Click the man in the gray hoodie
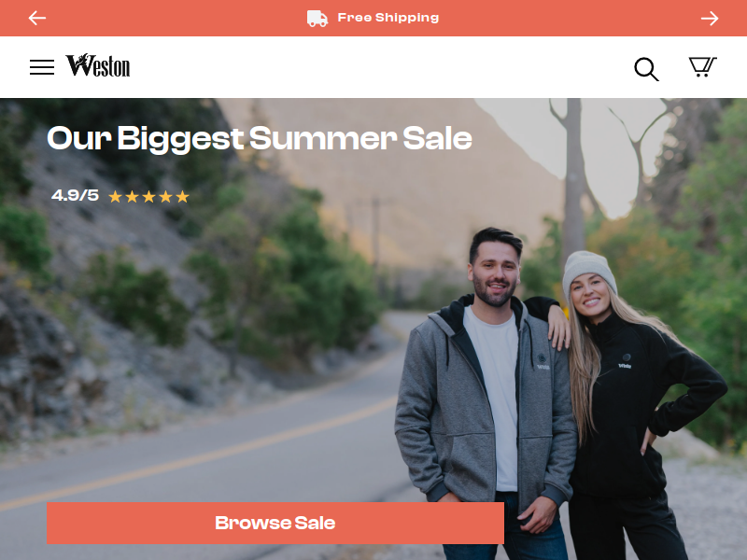Screen dimensions: 747x560 click(x=486, y=381)
